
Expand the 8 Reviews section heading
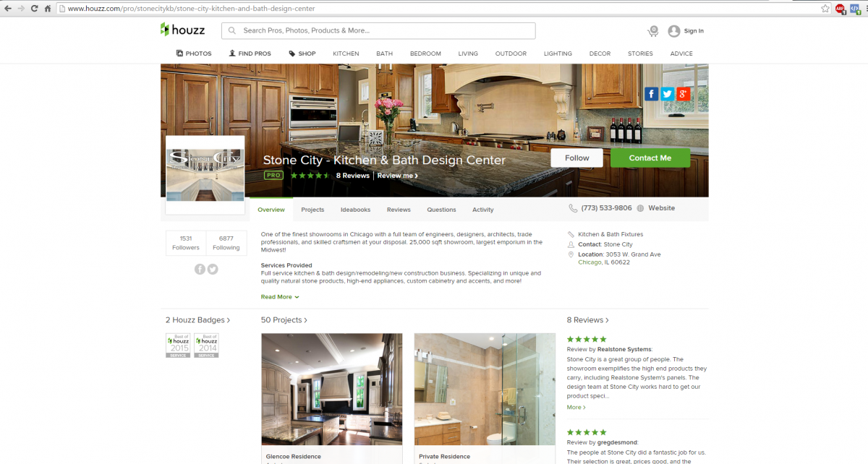tap(587, 319)
